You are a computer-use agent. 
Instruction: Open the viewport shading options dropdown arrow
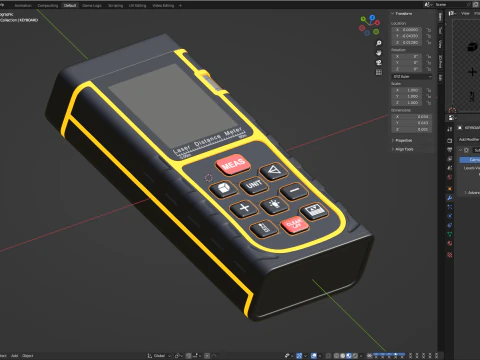361,356
